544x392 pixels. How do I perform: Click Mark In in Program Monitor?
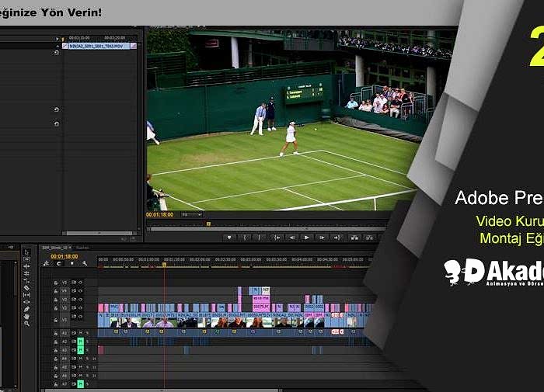click(245, 238)
